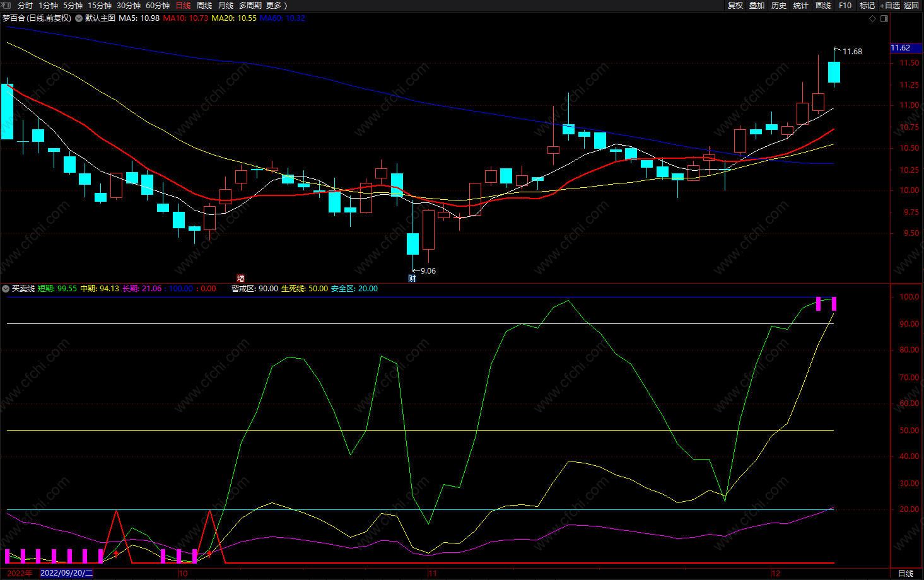Select the 60分钟 period
The height and width of the screenshot is (580, 924).
click(158, 5)
